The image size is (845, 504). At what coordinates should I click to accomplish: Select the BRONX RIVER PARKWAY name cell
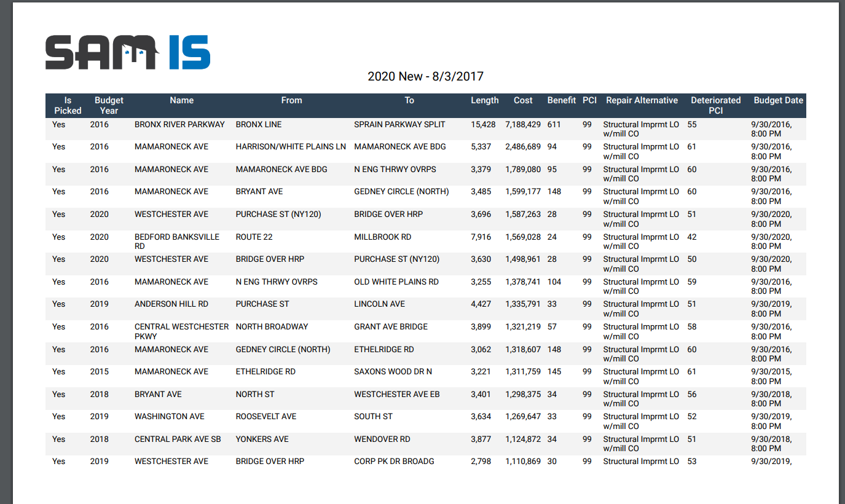click(179, 125)
